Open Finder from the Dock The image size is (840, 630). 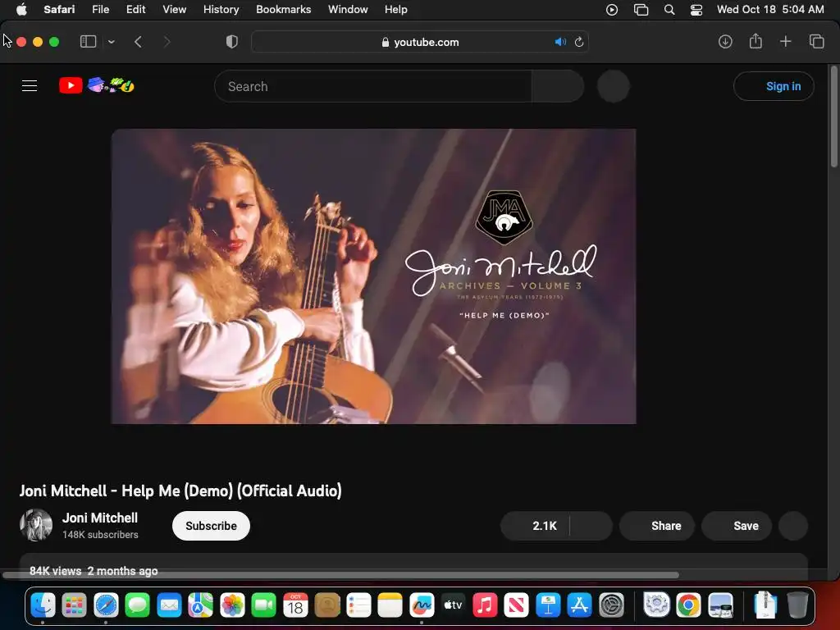pyautogui.click(x=43, y=606)
